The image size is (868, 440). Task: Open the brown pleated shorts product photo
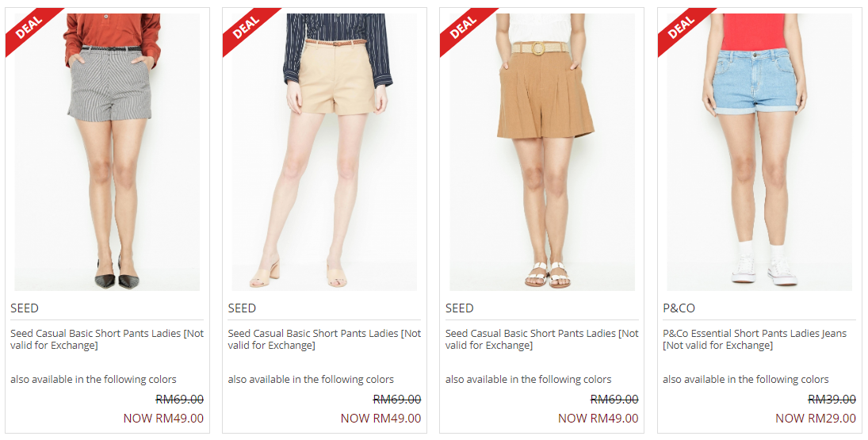(x=542, y=152)
